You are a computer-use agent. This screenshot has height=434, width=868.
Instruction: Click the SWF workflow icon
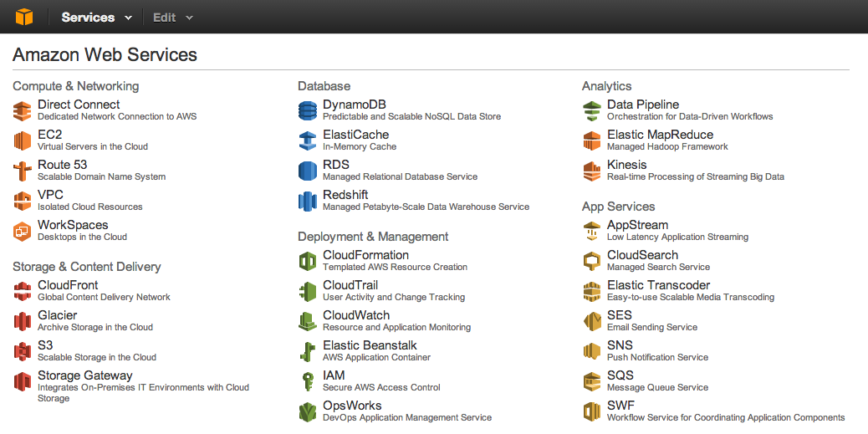tap(592, 411)
